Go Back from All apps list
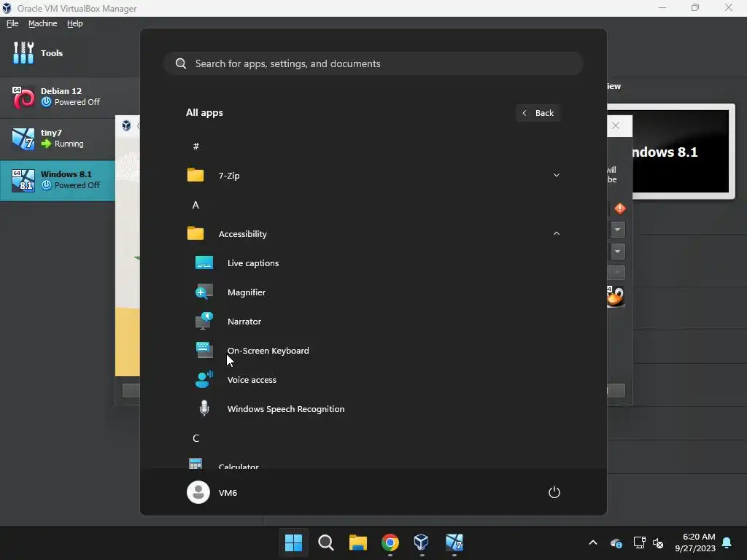This screenshot has height=560, width=747. [x=538, y=113]
